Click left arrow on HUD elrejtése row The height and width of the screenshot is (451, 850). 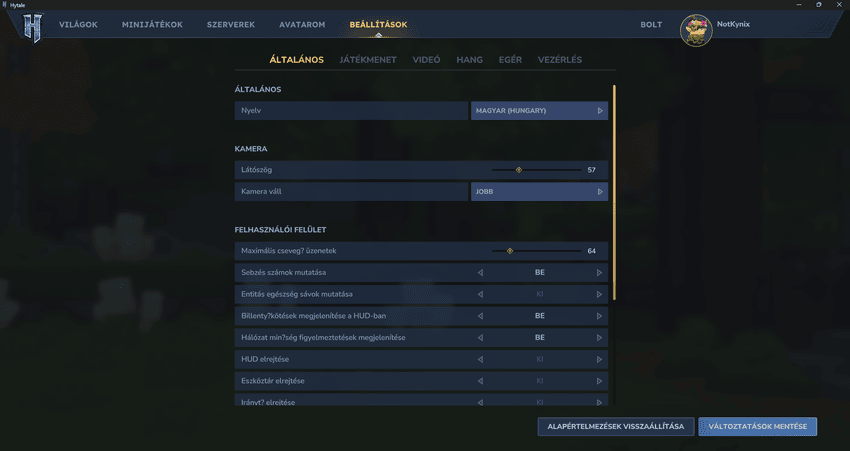480,360
